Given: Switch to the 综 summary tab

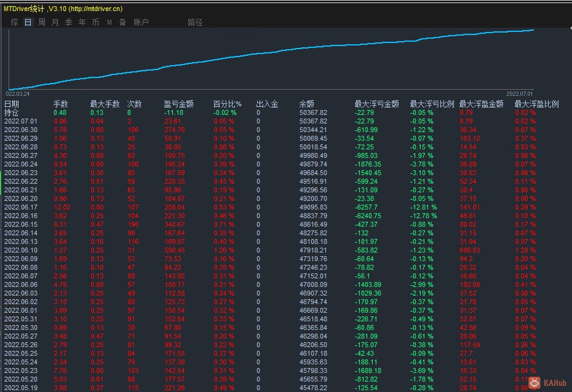Looking at the screenshot, I should point(14,22).
